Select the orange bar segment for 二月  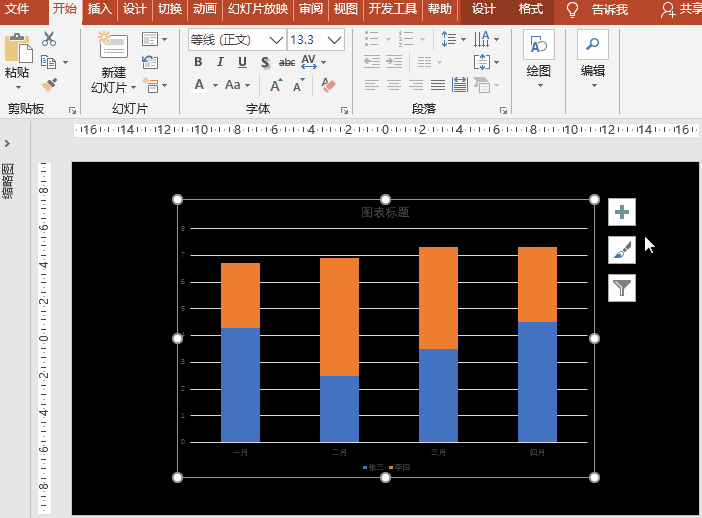click(x=339, y=317)
